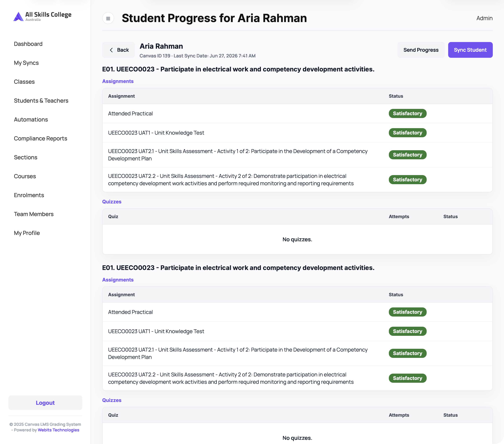The width and height of the screenshot is (504, 444).
Task: Go to Courses page
Action: (25, 176)
